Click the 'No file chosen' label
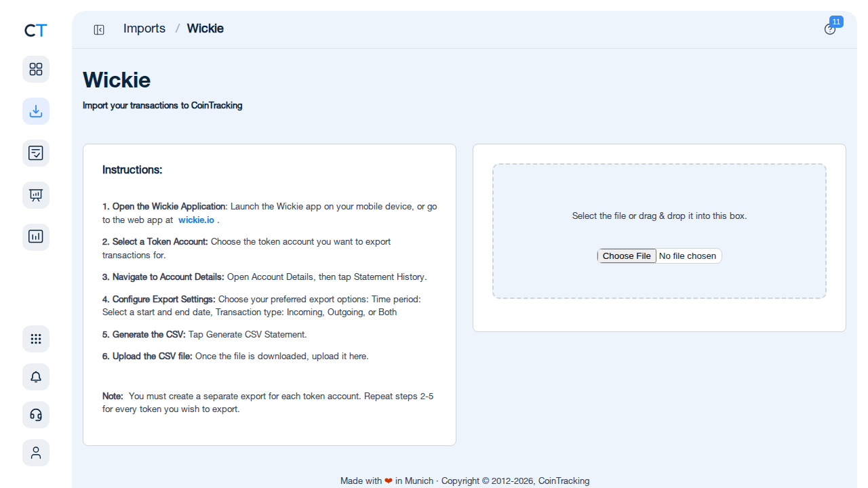 tap(688, 256)
